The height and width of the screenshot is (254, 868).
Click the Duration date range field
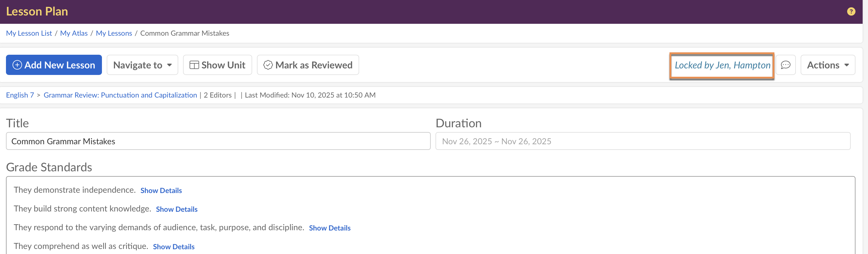coord(643,141)
